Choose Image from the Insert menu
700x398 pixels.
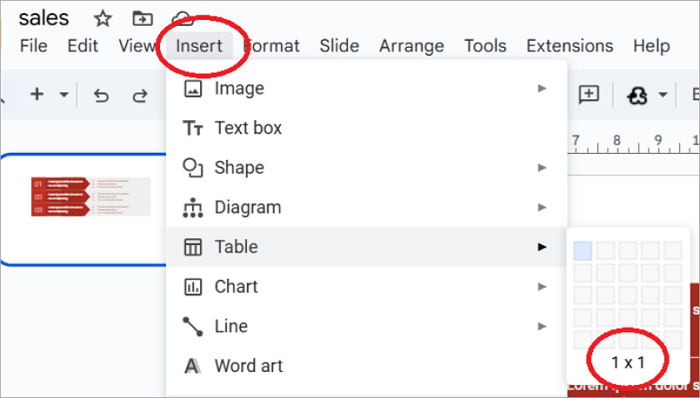point(366,88)
